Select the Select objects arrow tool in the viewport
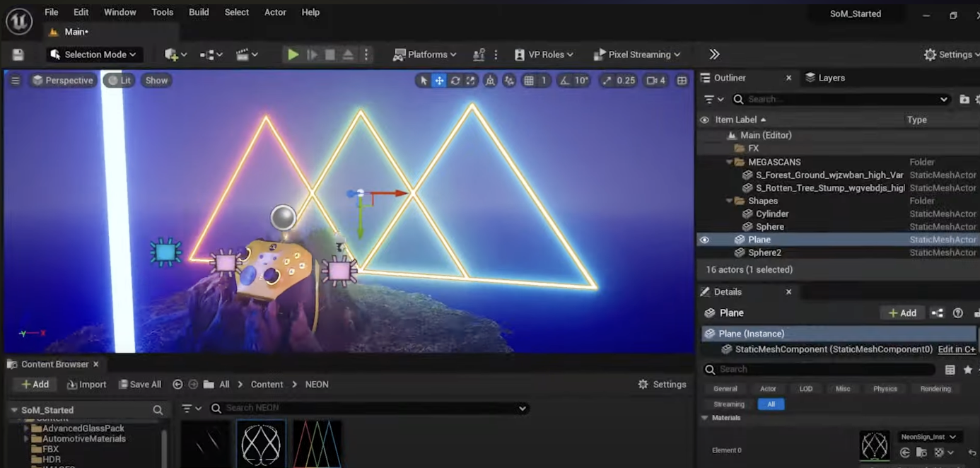Screen dimensions: 980x468 click(x=424, y=81)
